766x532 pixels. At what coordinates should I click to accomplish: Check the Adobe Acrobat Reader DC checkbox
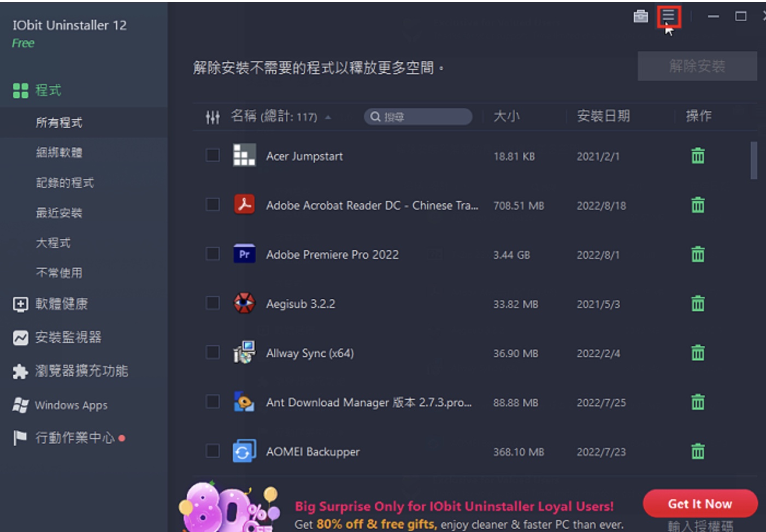coord(213,204)
